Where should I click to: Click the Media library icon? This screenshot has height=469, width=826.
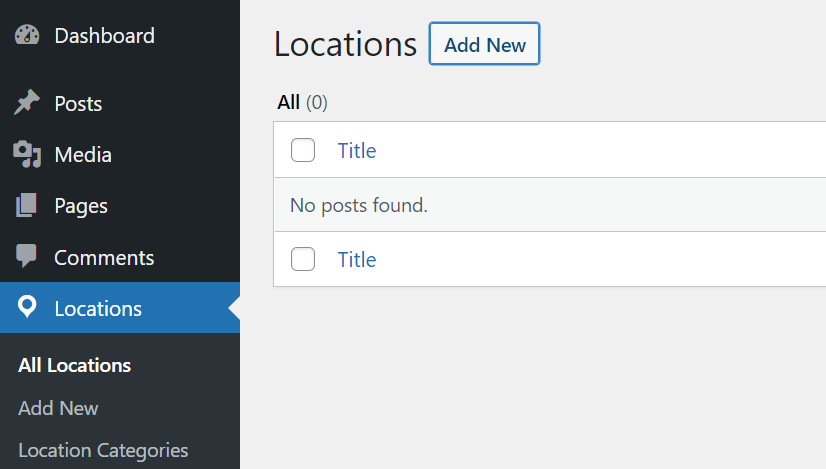click(x=27, y=154)
